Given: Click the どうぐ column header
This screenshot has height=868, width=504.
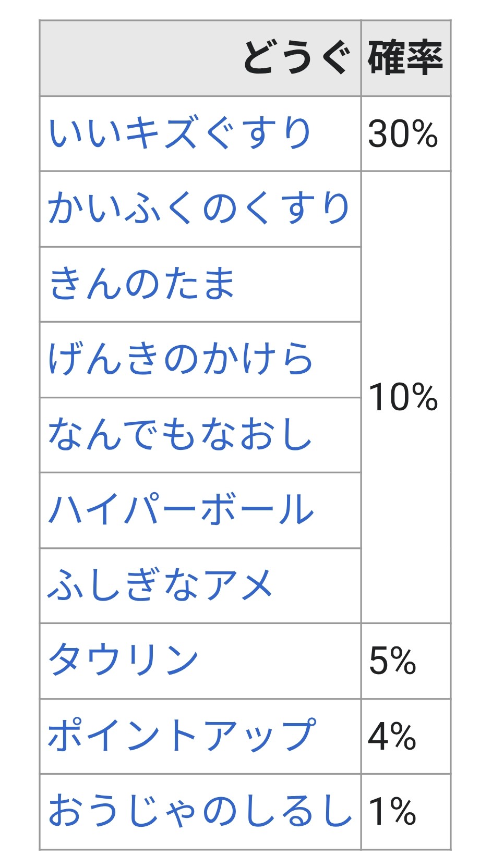Looking at the screenshot, I should pos(296,58).
